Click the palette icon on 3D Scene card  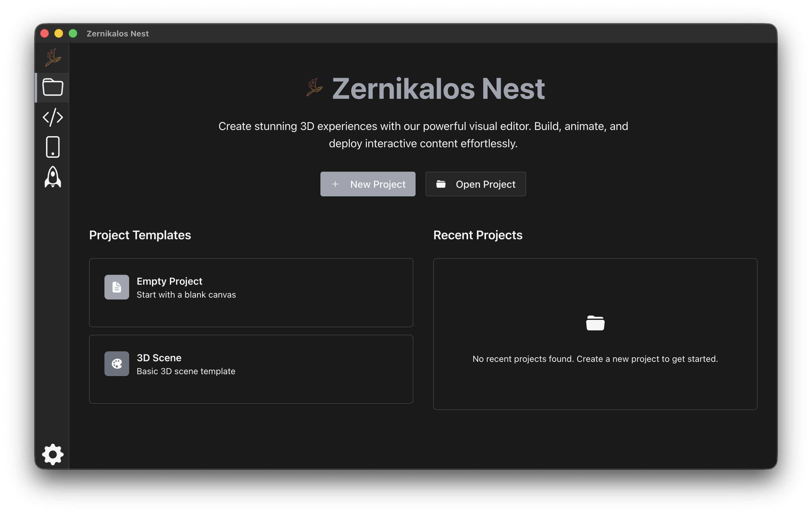click(x=117, y=364)
